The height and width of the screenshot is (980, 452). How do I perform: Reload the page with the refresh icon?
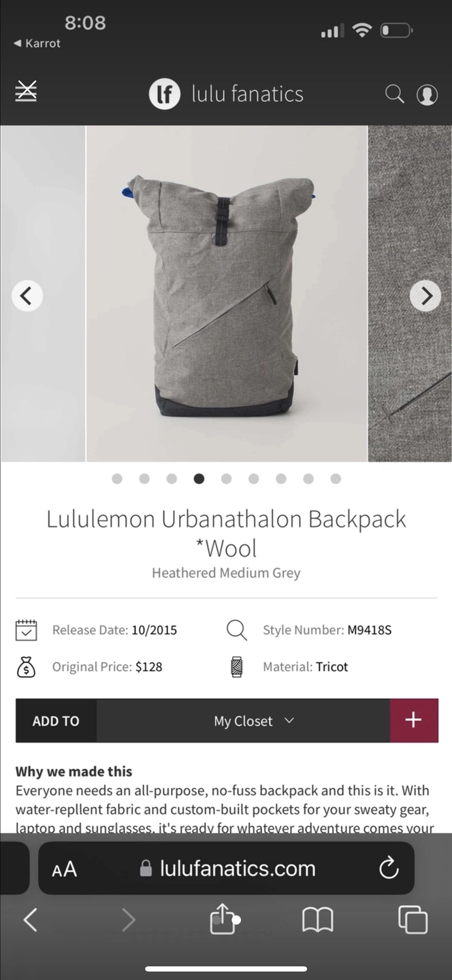click(388, 868)
